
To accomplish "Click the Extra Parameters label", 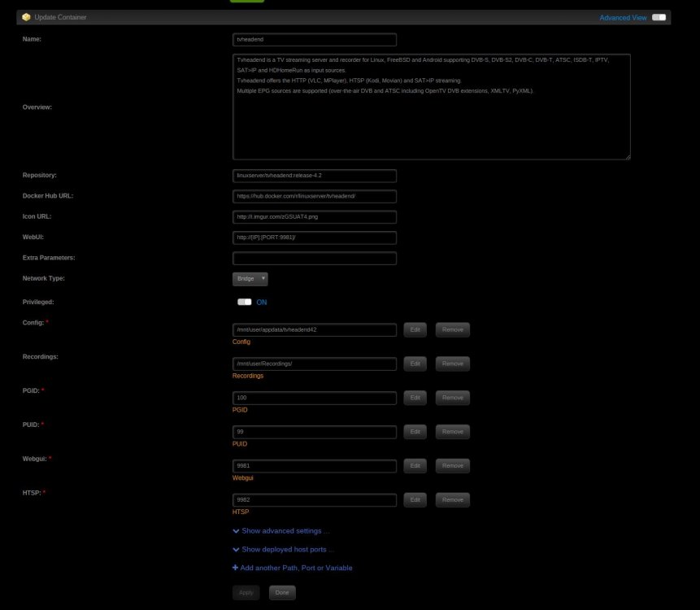I will click(x=49, y=258).
